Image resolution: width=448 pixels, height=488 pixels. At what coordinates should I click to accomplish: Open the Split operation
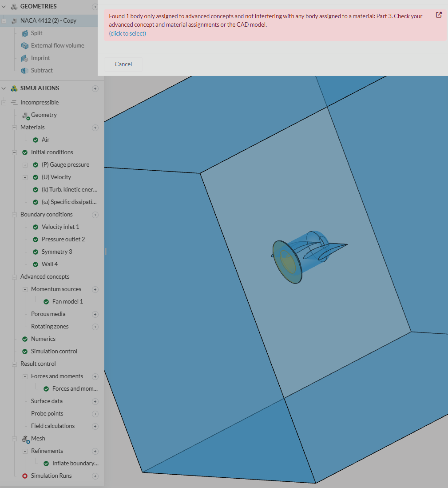[36, 33]
